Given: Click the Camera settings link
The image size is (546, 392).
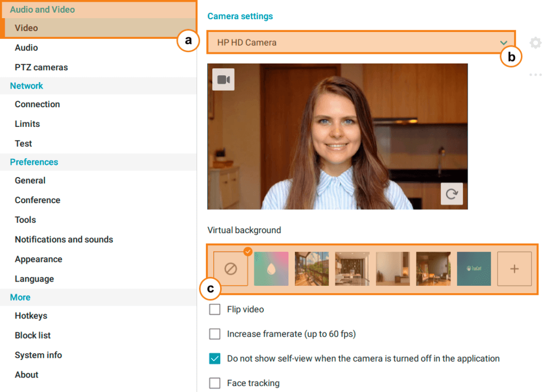Looking at the screenshot, I should tap(240, 16).
